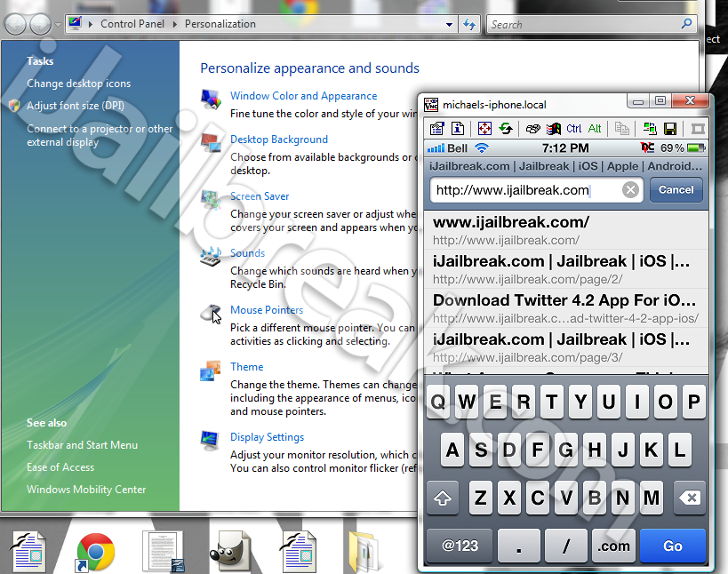Tap the G key
728x574 pixels.
(x=566, y=450)
